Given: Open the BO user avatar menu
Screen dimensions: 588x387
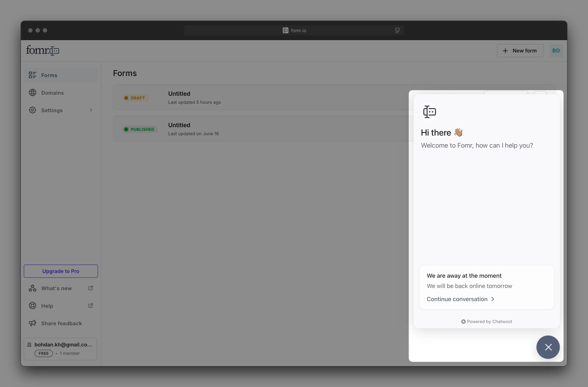Looking at the screenshot, I should point(556,51).
